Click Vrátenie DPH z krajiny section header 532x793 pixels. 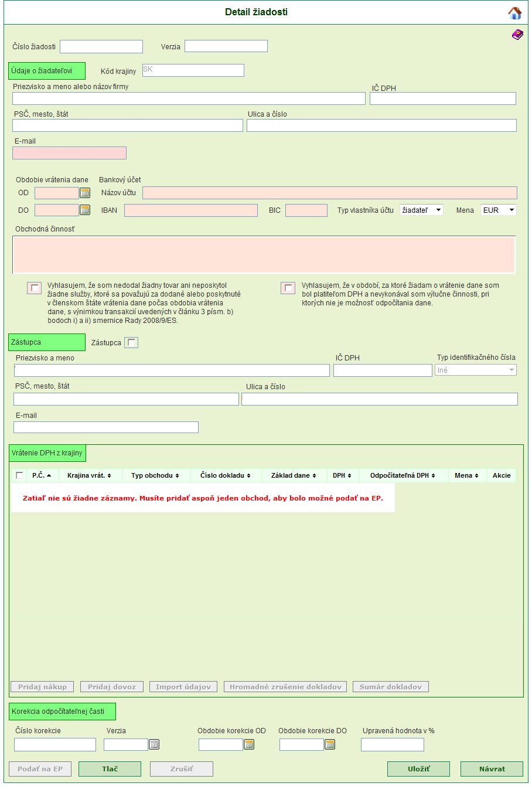click(47, 453)
